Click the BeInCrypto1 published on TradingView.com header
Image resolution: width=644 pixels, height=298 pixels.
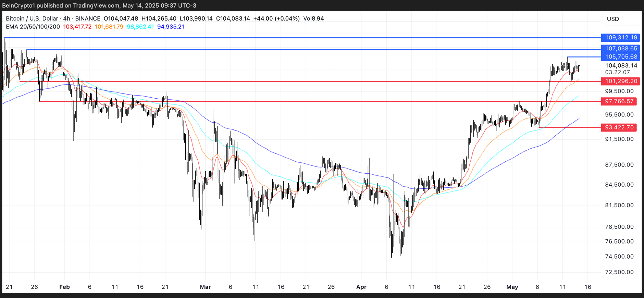click(99, 5)
